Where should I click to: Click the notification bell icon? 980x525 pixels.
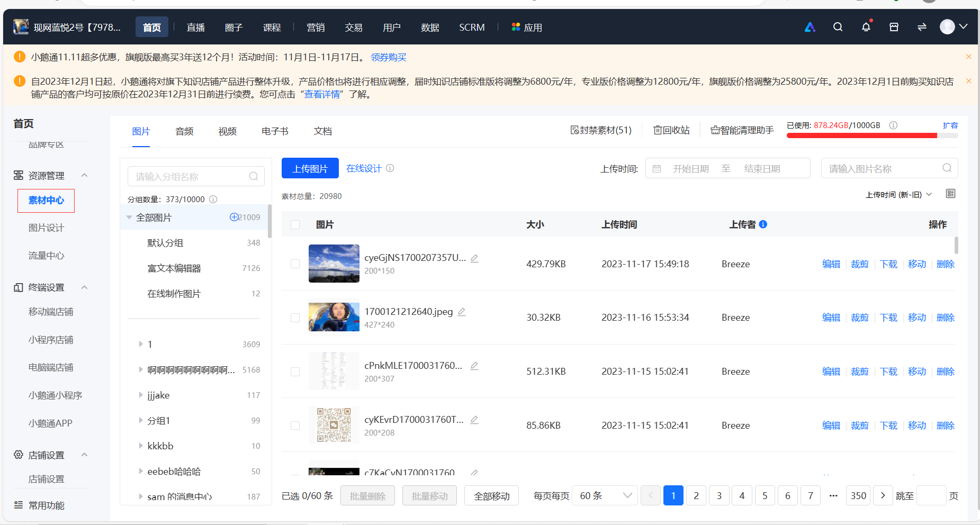[866, 27]
